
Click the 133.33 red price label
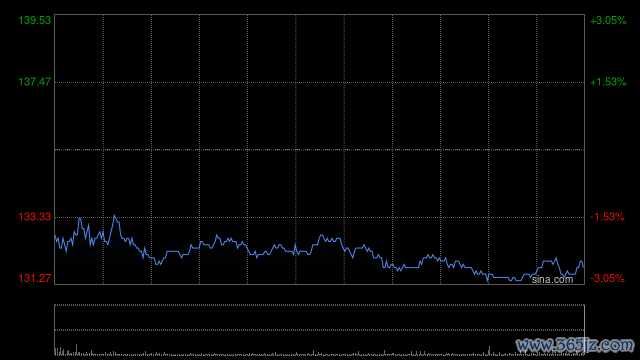click(35, 217)
